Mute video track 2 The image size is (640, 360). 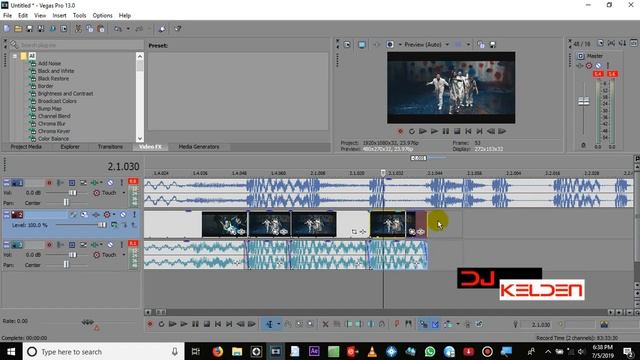click(x=123, y=214)
